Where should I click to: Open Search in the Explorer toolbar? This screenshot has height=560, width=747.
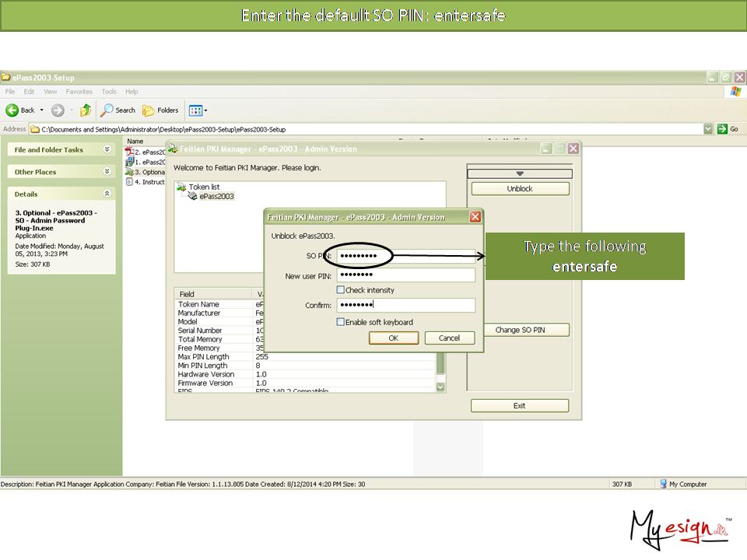click(117, 110)
